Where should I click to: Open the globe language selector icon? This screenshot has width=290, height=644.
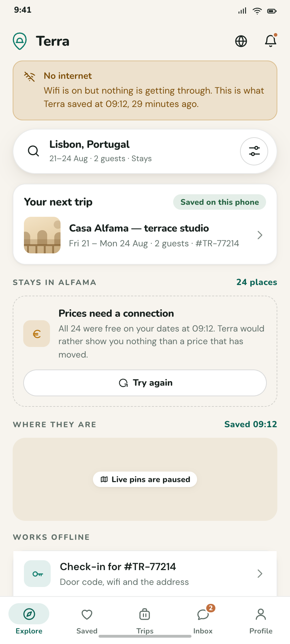pyautogui.click(x=241, y=41)
